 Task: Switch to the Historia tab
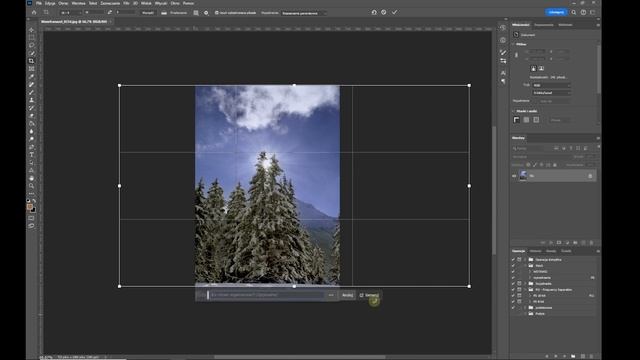tap(535, 251)
